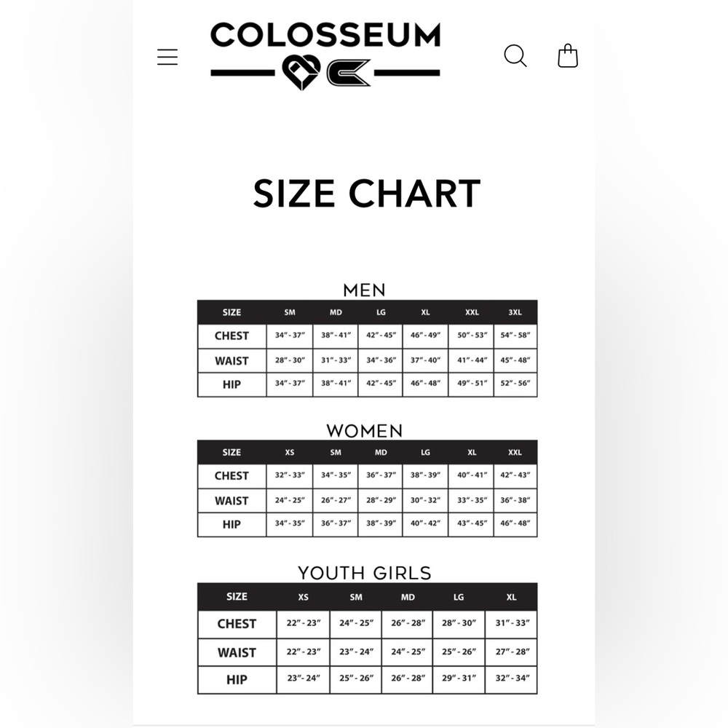Viewport: 728px width, 728px height.
Task: Click the C emblem in logo
Action: pos(349,72)
